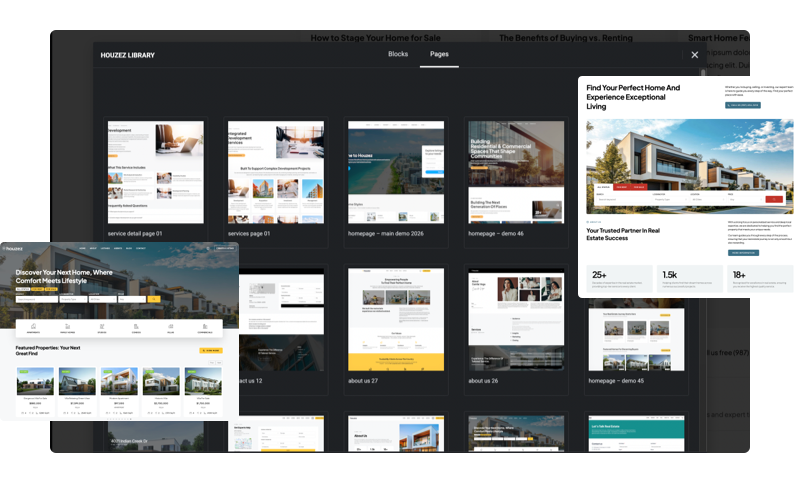800x483 pixels.
Task: Select red For Rent tab in right preview
Action: (622, 187)
